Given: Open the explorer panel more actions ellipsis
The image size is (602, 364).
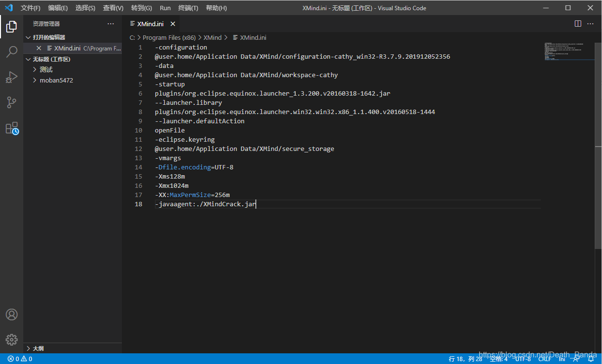Looking at the screenshot, I should tap(111, 24).
